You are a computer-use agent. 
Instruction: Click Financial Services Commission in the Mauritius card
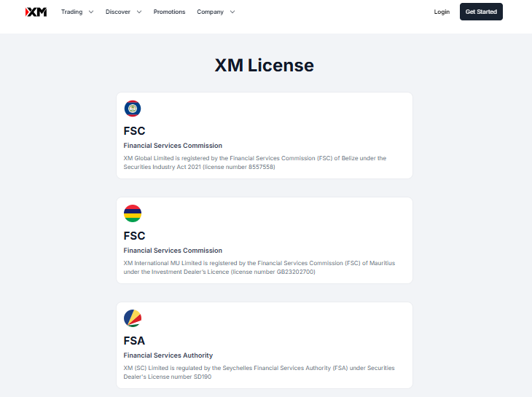173,251
